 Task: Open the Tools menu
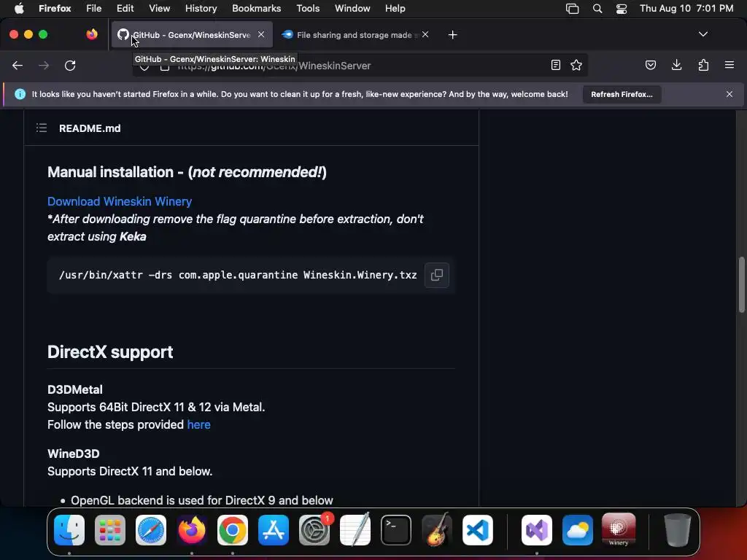coord(308,8)
